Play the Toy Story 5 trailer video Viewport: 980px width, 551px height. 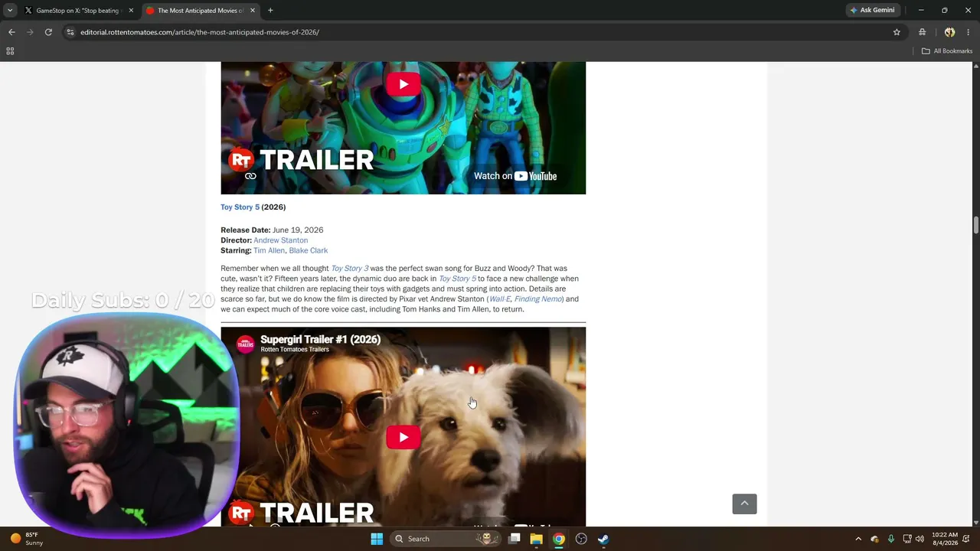coord(403,84)
